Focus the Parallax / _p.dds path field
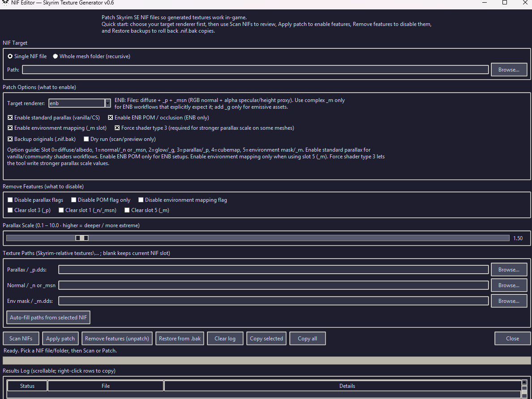The width and height of the screenshot is (532, 399). [x=274, y=270]
